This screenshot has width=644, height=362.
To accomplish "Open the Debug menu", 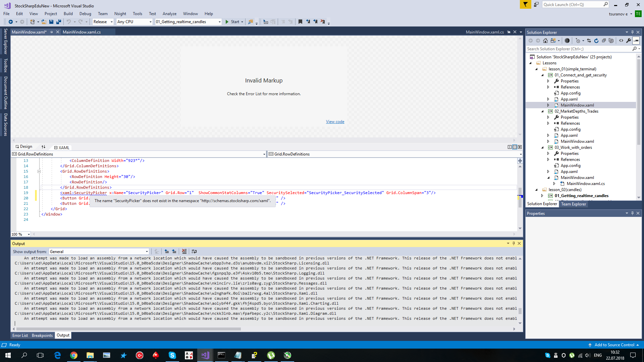I will click(85, 14).
